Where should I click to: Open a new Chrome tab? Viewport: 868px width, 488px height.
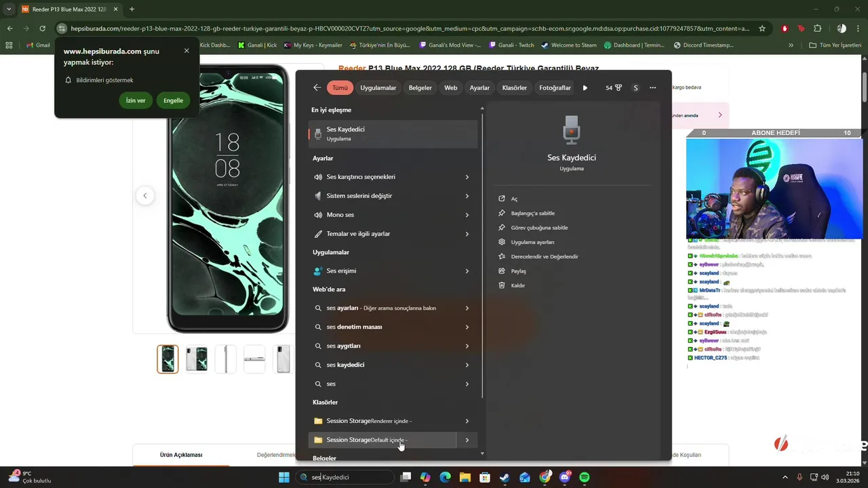click(132, 9)
